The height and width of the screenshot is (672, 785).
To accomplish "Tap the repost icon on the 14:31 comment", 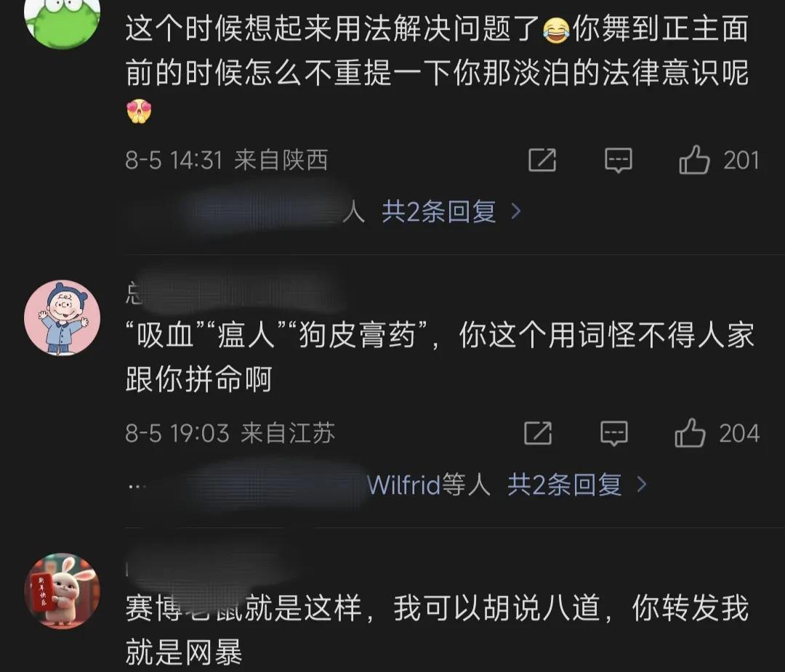I will click(x=543, y=160).
